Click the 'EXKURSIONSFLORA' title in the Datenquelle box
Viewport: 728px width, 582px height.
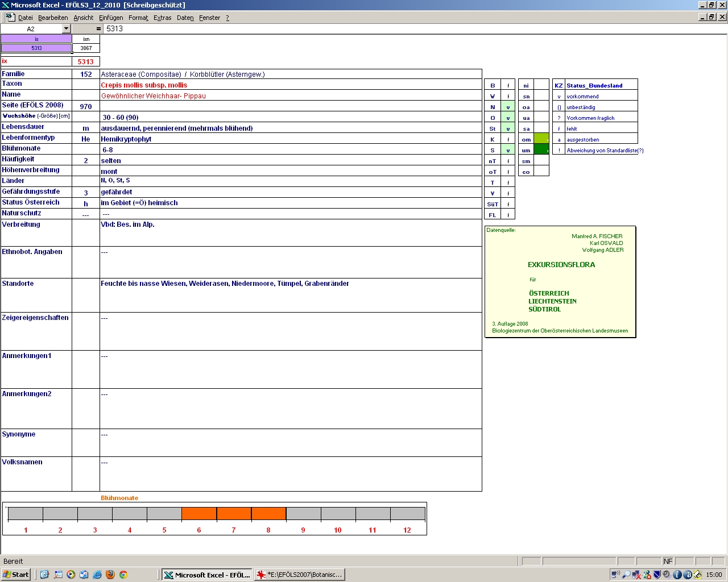[x=561, y=264]
